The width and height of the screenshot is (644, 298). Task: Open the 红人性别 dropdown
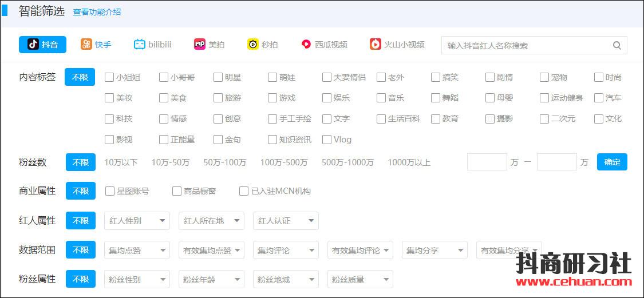pyautogui.click(x=137, y=221)
